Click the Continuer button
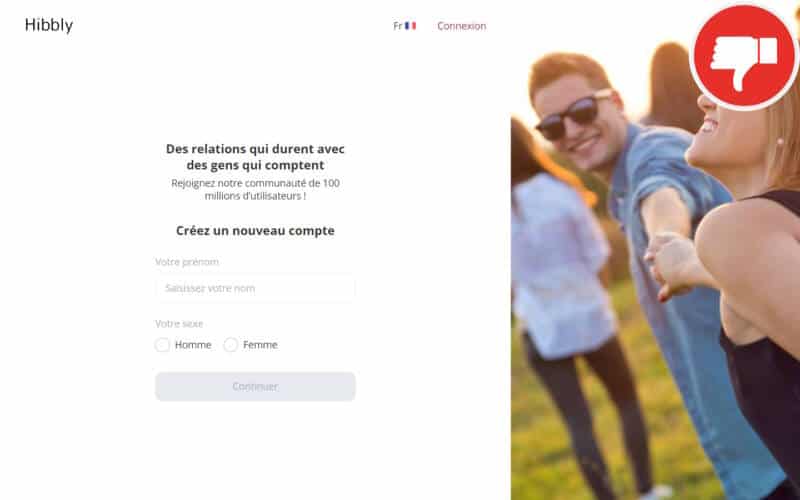Image resolution: width=800 pixels, height=500 pixels. [255, 386]
